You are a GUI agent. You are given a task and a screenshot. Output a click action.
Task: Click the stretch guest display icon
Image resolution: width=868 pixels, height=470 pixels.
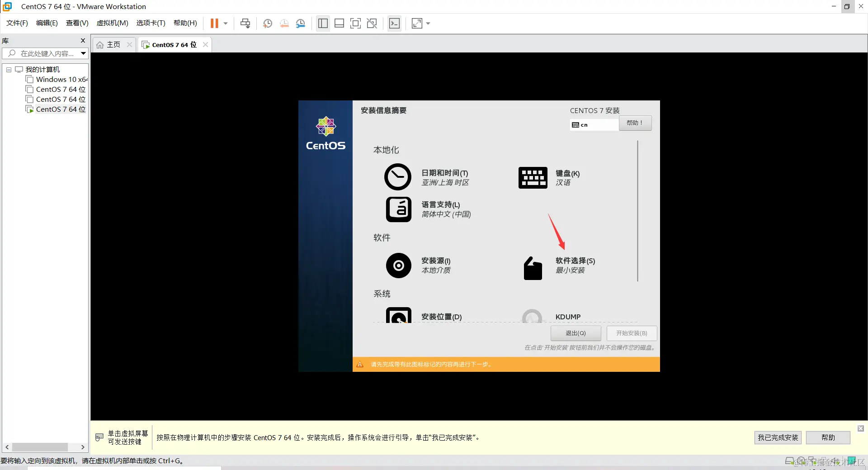point(417,23)
